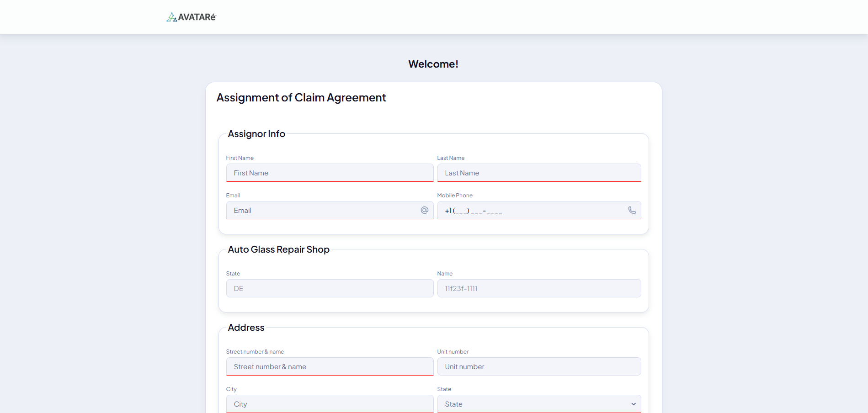Viewport: 868px width, 413px height.
Task: Click into the Street number & name field
Action: (x=330, y=366)
